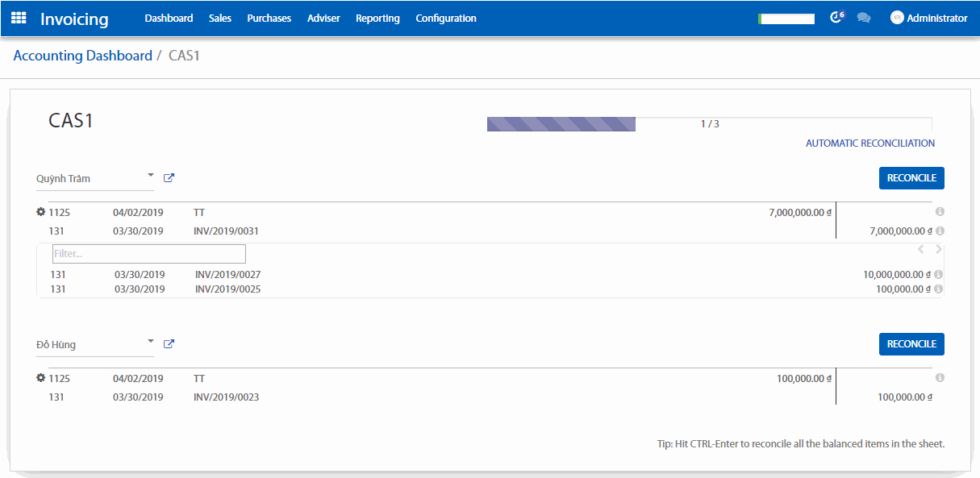The width and height of the screenshot is (980, 478).
Task: Show next page of matching entries
Action: point(938,250)
